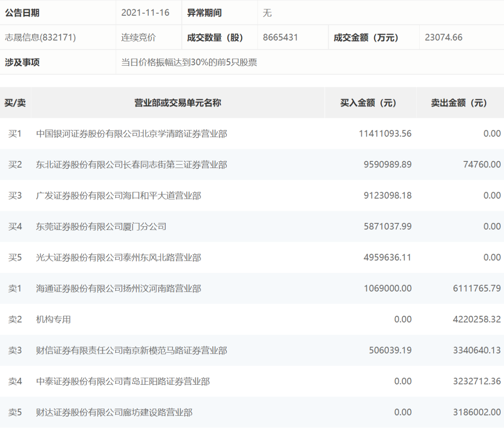Click 东莞证券厦门分公司 name

pos(101,226)
